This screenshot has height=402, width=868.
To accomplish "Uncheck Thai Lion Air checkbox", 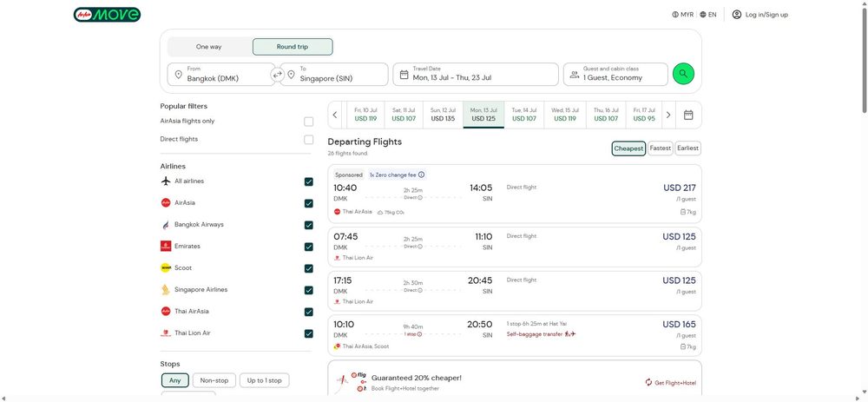I will [x=308, y=334].
